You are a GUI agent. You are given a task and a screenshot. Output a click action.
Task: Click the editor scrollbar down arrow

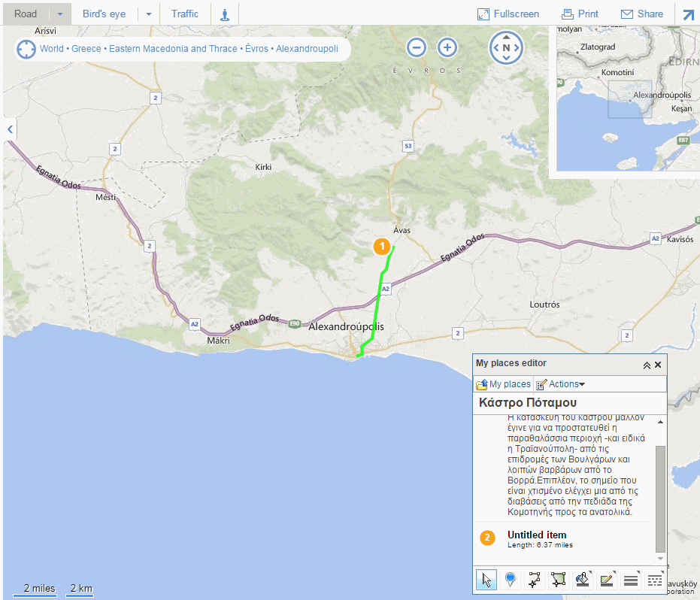click(660, 559)
